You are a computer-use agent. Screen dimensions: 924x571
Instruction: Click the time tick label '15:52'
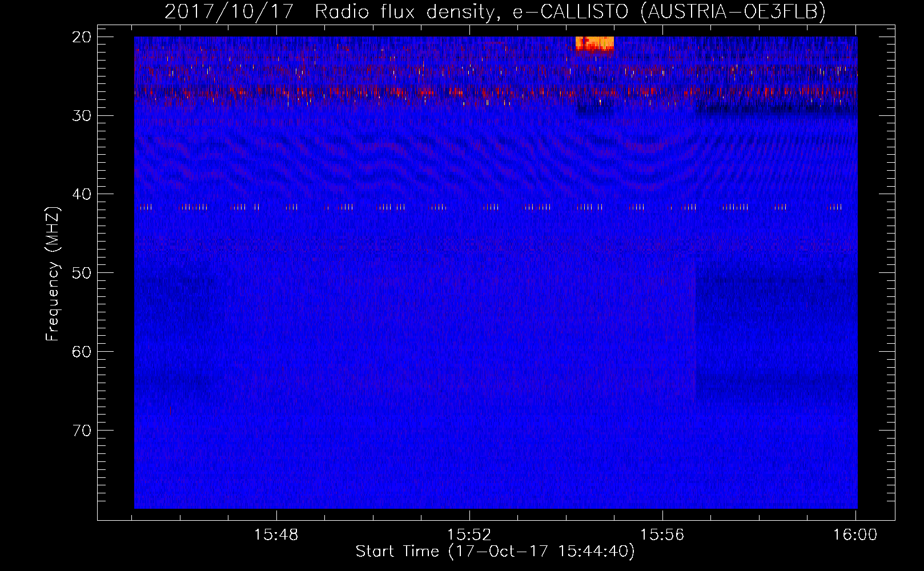[469, 535]
